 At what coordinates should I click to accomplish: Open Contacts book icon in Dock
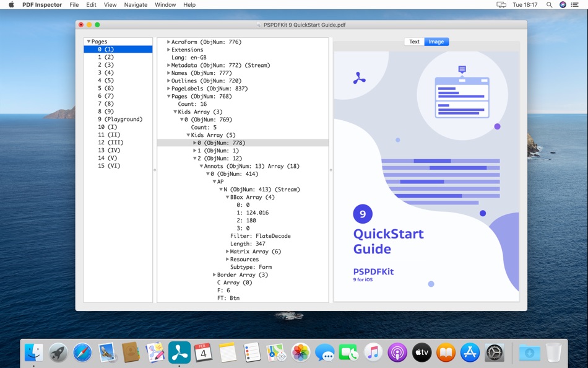click(x=131, y=353)
